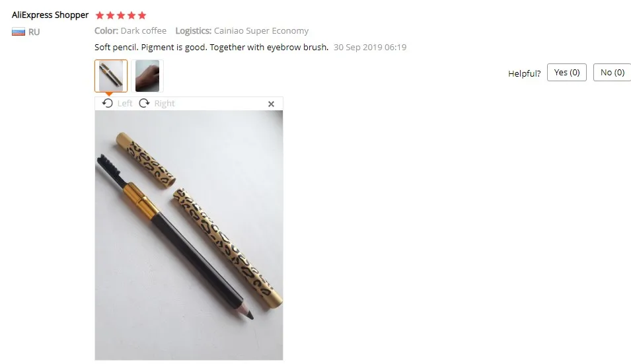Image resolution: width=631 pixels, height=364 pixels.
Task: Click the "Cainiao Super Economy" logistics text
Action: (261, 30)
